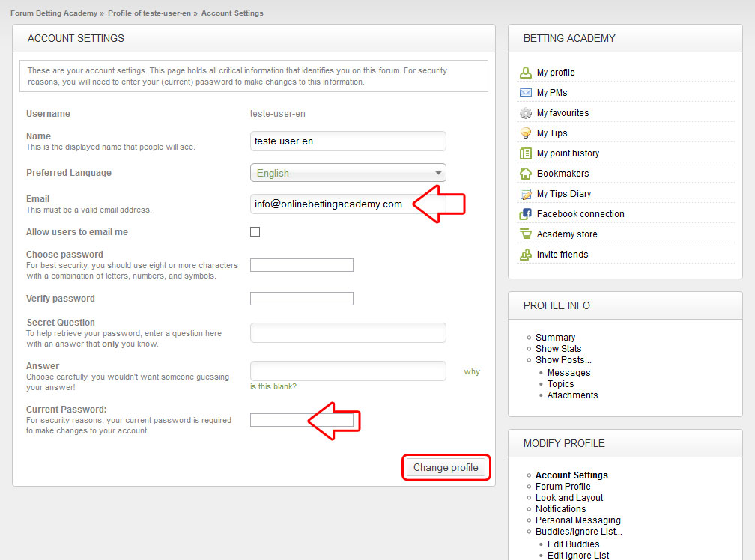Click the My profile person icon
This screenshot has height=560, width=755.
526,73
